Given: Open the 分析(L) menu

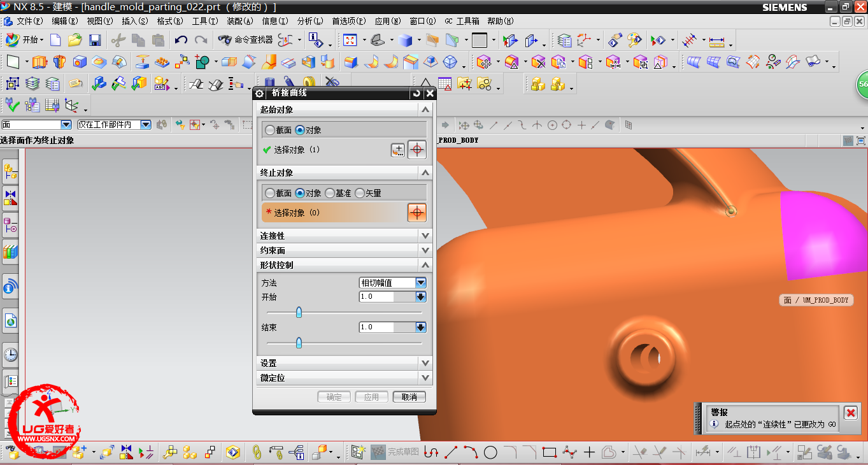Looking at the screenshot, I should 310,21.
